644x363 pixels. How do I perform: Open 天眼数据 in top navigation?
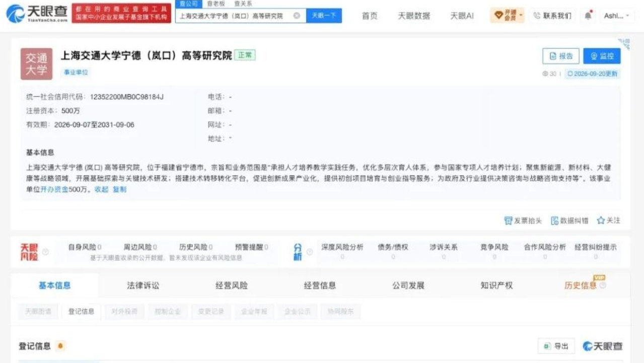tap(414, 16)
